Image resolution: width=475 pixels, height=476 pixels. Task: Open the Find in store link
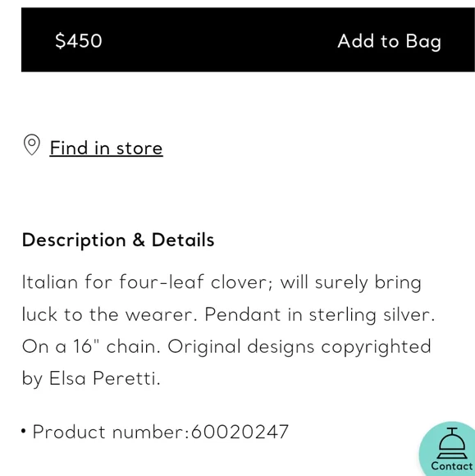[x=106, y=149]
